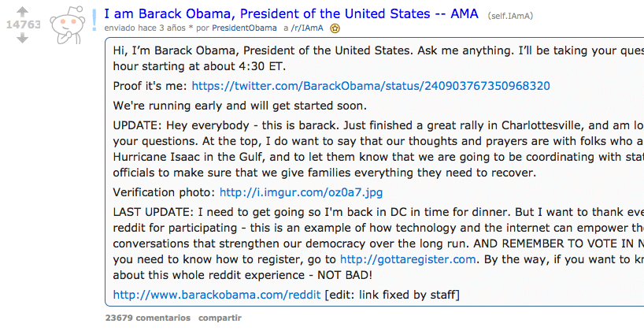644x331 pixels.
Task: Open the (self.IAmA) domain link
Action: tap(510, 16)
